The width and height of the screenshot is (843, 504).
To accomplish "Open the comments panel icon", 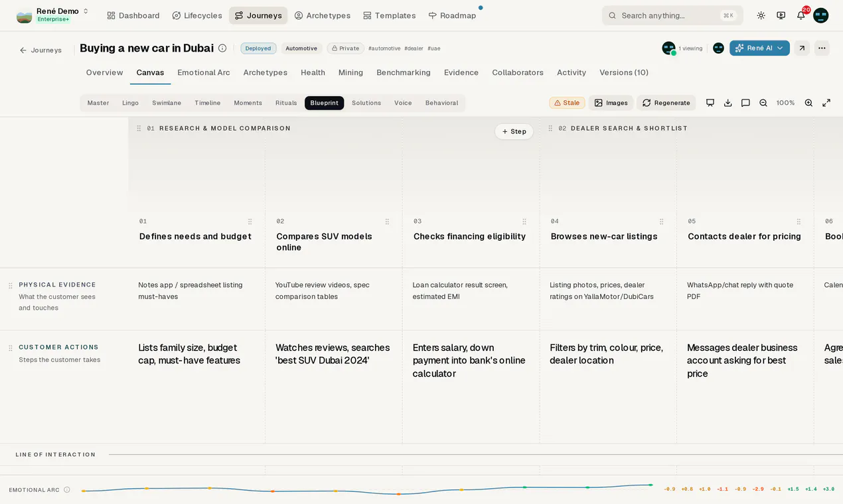I will tap(745, 103).
